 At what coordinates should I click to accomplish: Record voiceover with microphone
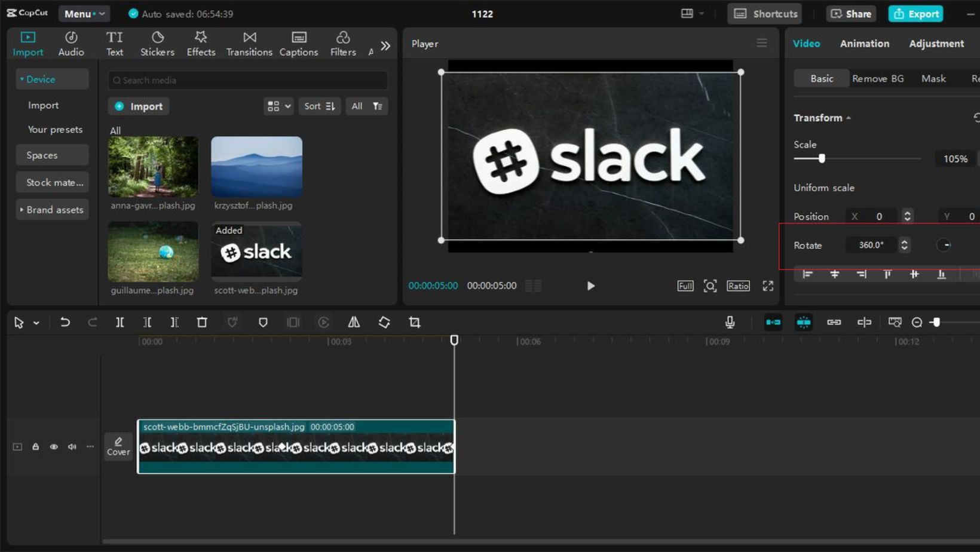[730, 323]
